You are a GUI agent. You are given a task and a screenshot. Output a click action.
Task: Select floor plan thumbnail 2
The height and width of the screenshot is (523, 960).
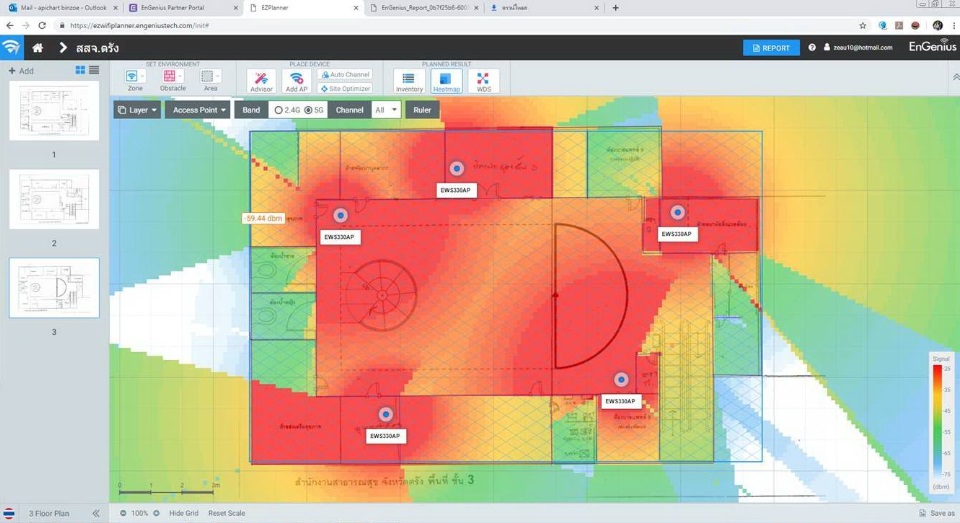[54, 200]
